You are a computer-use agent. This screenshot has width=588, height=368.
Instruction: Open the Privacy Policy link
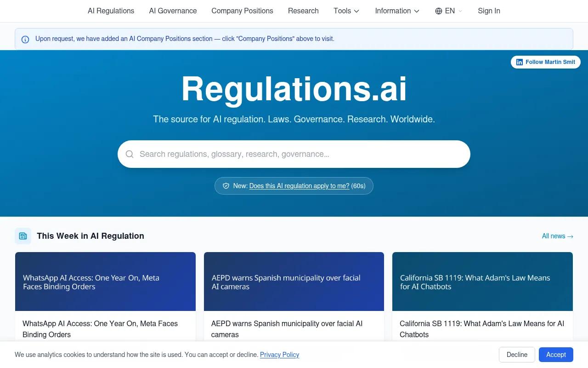[x=279, y=355]
